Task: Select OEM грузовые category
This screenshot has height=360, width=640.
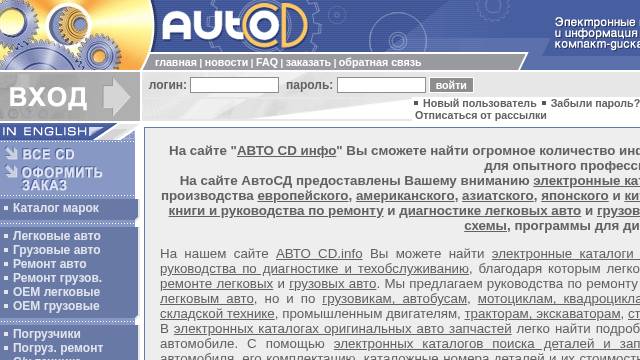Action: (56, 306)
